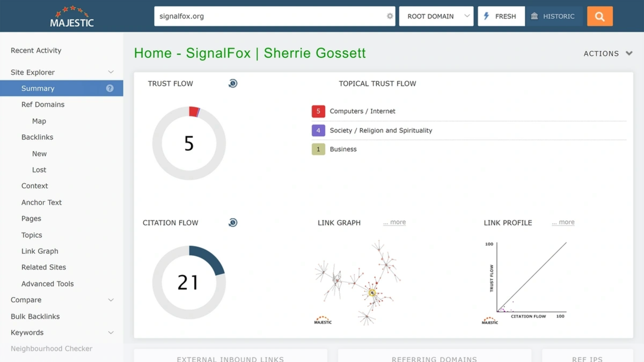Click the Link Profile more link

[x=563, y=222]
